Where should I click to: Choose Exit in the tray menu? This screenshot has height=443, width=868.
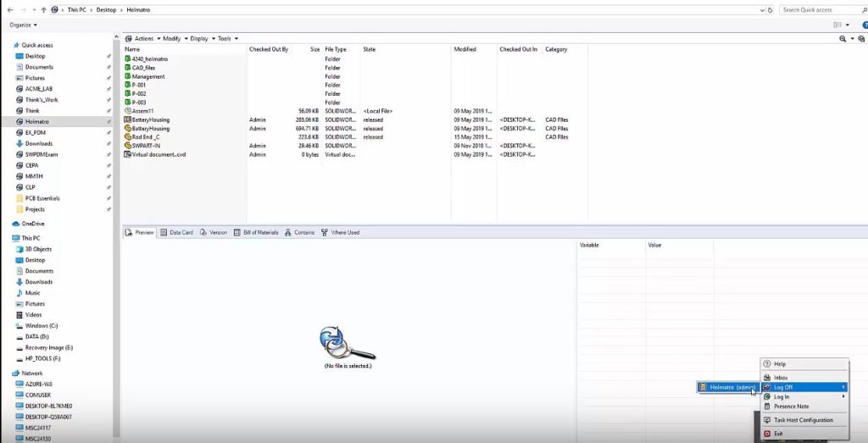[804, 434]
